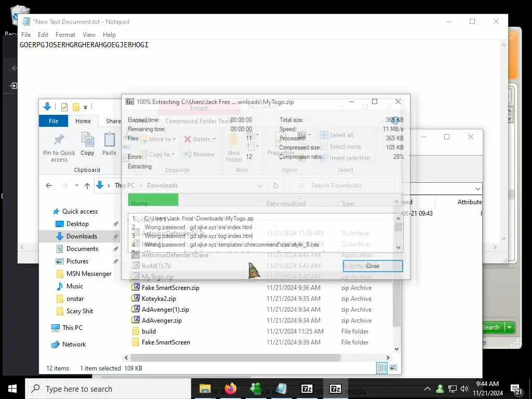Click Explorer horizontal scrollbar right arrow

388,357
